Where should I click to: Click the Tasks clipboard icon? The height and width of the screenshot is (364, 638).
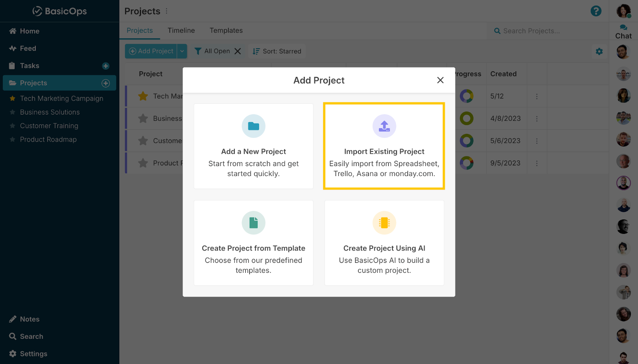point(12,65)
